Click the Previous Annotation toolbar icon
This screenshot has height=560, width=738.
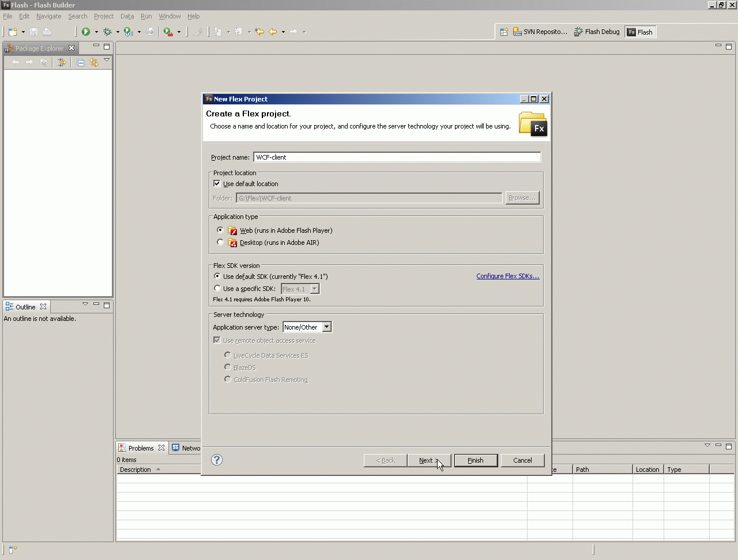point(239,32)
